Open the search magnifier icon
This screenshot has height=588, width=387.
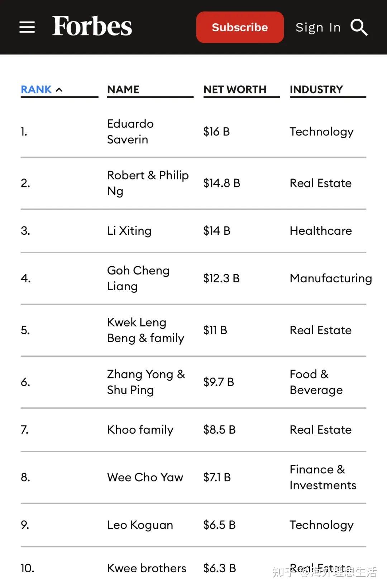(x=359, y=27)
